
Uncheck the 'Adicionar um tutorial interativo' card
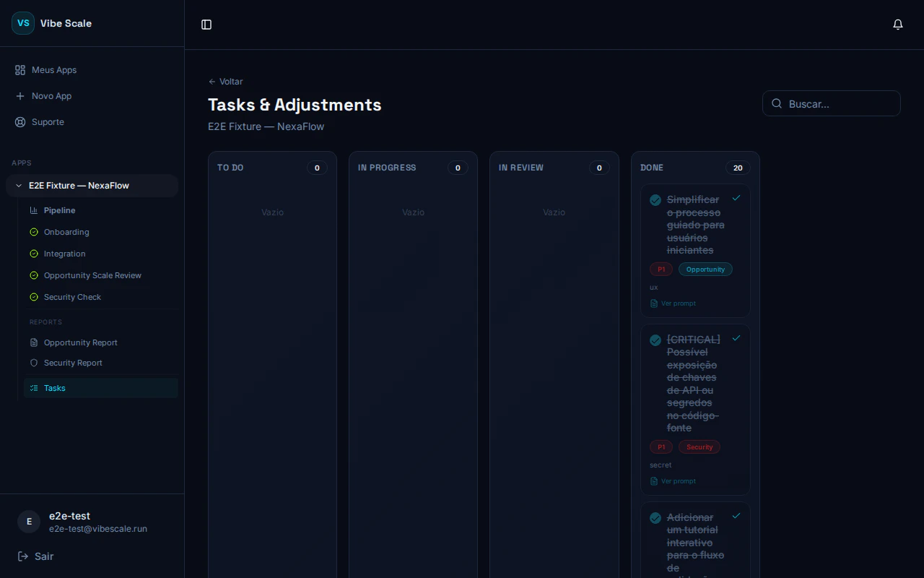pyautogui.click(x=655, y=518)
